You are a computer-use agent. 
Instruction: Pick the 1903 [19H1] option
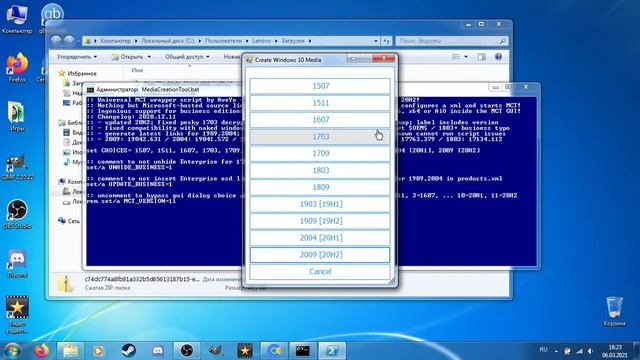320,204
